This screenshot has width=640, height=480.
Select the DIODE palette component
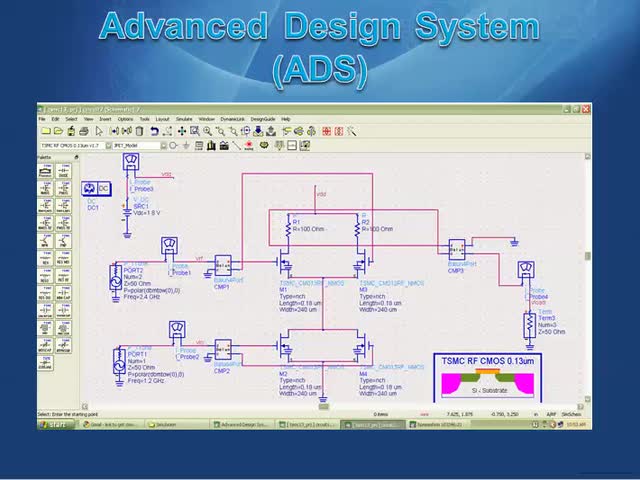(x=63, y=171)
